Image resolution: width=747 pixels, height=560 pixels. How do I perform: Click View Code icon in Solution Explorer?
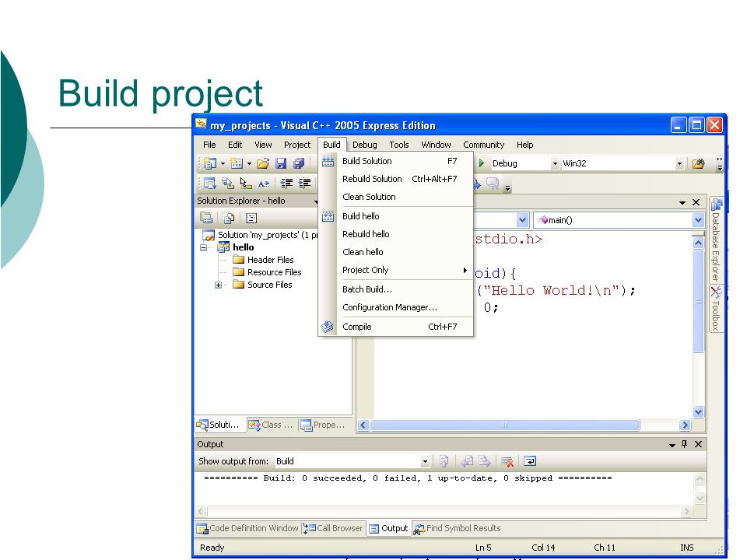click(x=251, y=218)
